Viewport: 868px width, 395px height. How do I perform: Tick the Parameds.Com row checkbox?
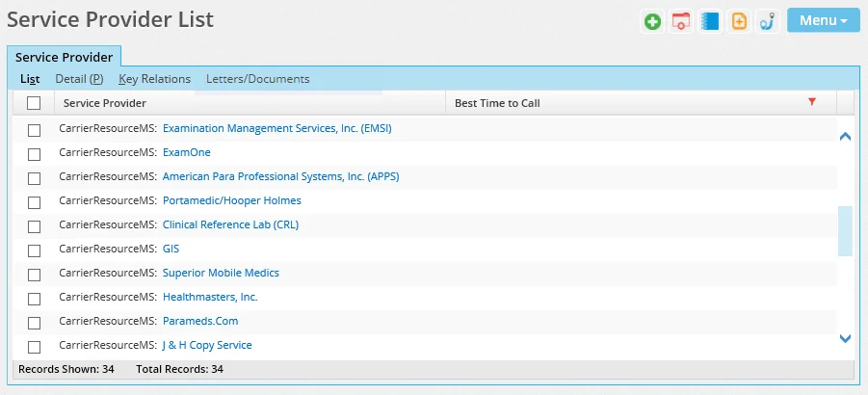pos(35,323)
